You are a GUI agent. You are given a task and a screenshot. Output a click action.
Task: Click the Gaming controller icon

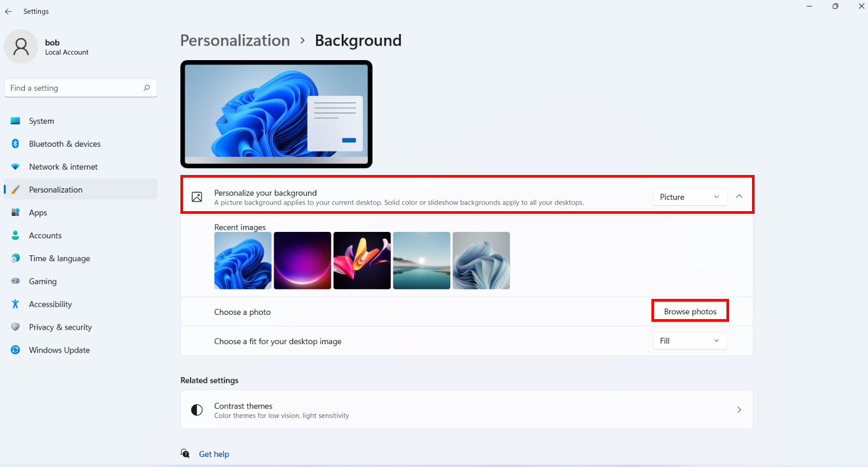pyautogui.click(x=15, y=281)
